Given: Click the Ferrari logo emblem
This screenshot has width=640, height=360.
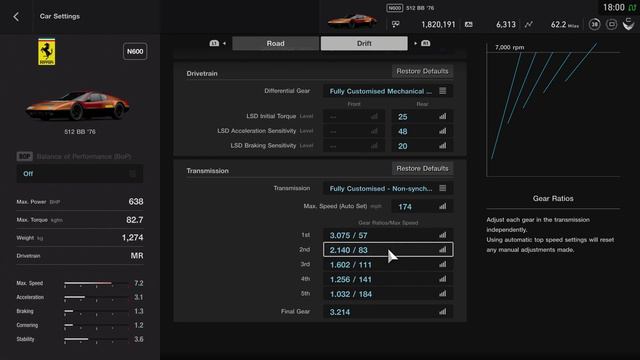Looking at the screenshot, I should point(47,52).
